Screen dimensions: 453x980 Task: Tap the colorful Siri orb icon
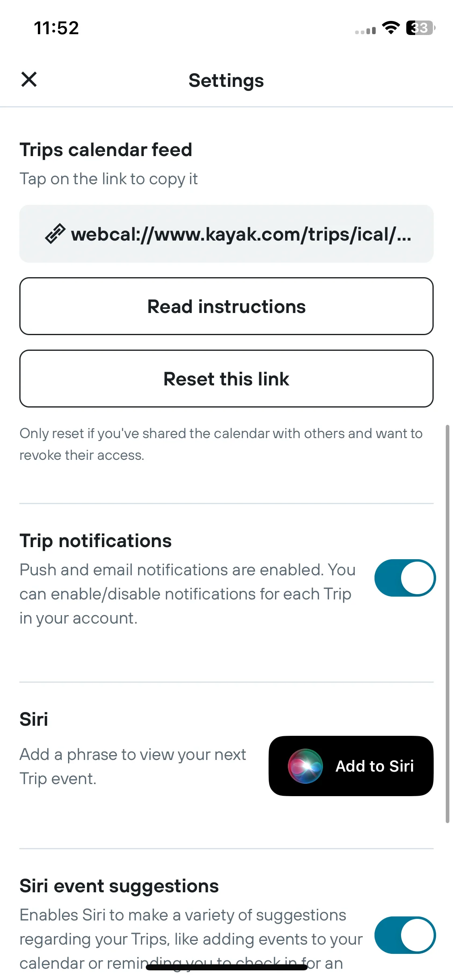click(x=305, y=766)
